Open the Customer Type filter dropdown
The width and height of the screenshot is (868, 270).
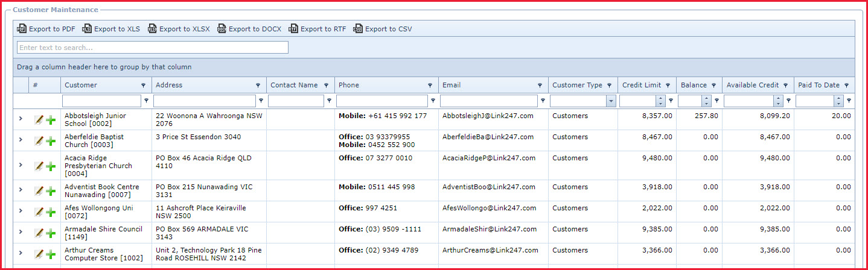click(x=611, y=101)
